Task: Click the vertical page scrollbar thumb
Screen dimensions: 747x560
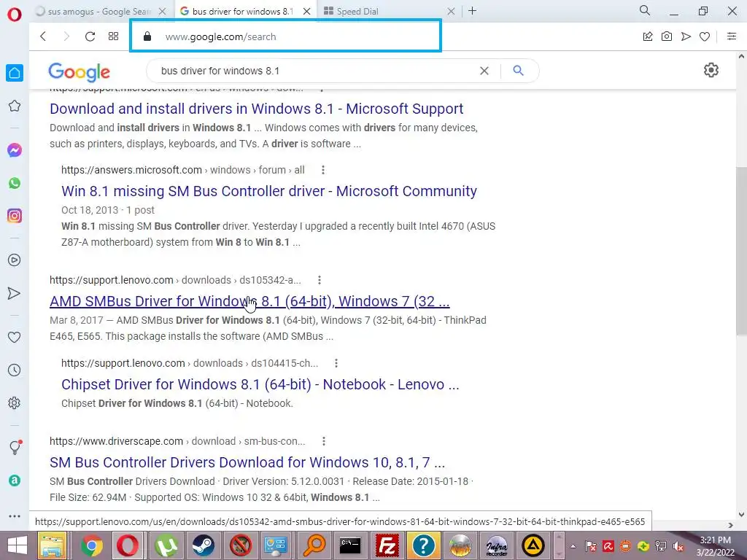Action: pos(741,252)
